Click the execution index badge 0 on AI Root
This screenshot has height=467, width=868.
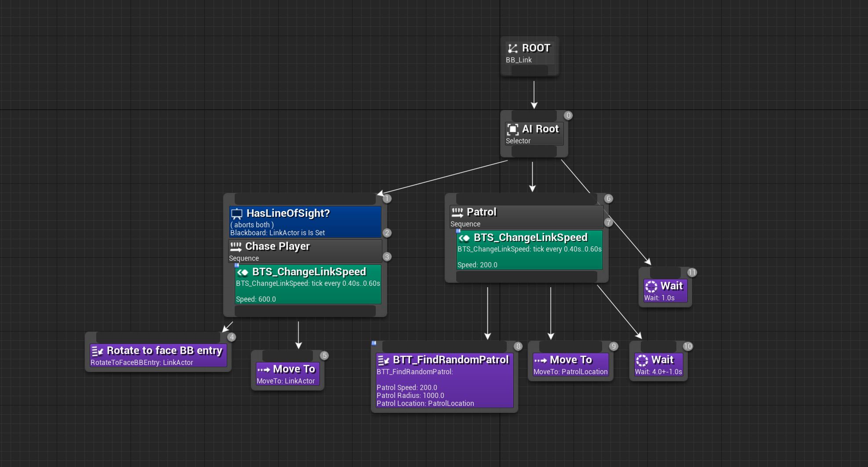568,116
